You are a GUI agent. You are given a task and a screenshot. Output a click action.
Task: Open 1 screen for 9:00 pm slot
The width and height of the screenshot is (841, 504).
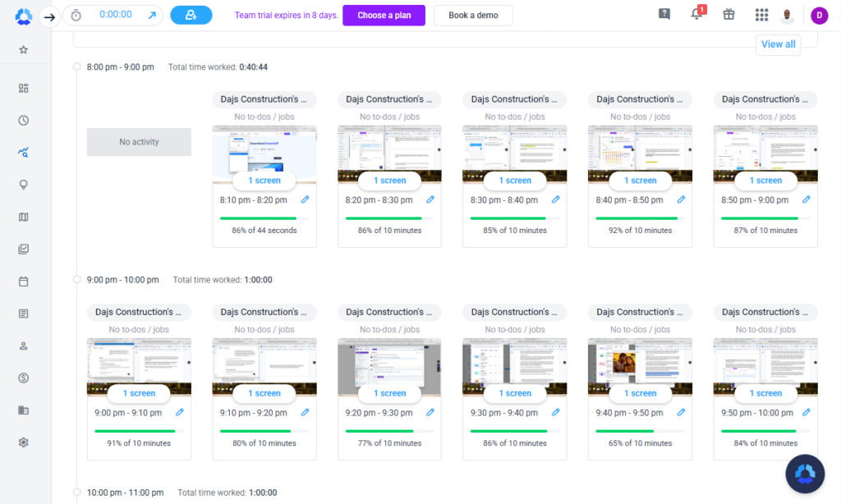[x=139, y=393]
